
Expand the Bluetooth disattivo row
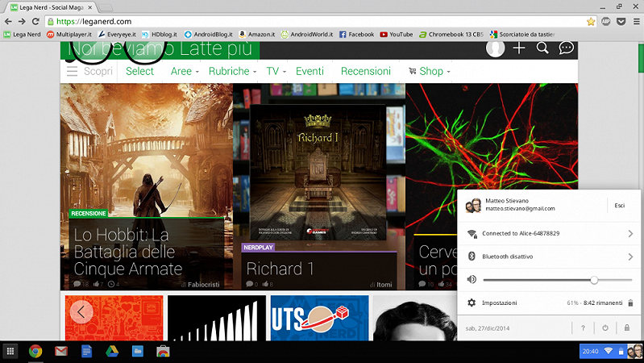549,257
